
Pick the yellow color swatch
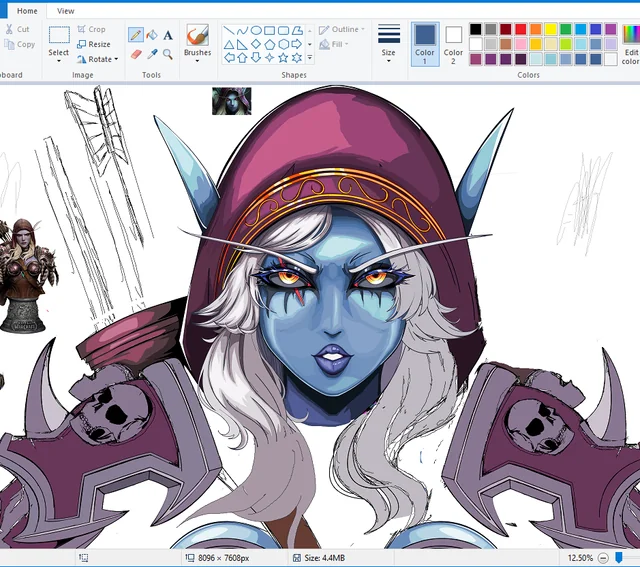pos(551,29)
